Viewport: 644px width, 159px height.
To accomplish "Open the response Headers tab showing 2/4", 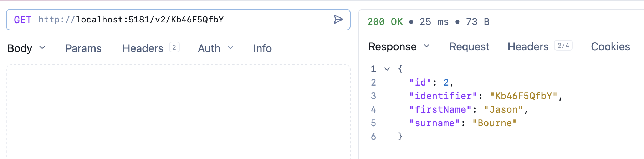I will click(x=528, y=47).
